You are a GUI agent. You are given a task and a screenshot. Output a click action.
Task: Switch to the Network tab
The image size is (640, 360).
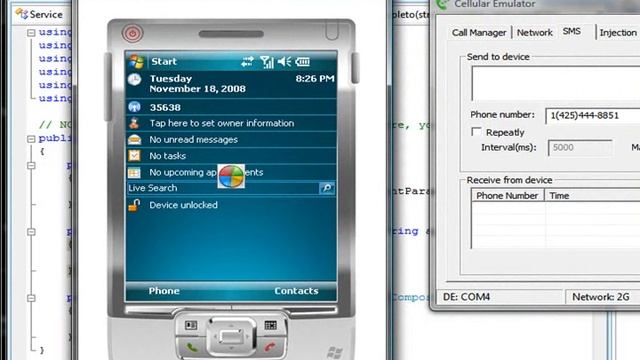click(x=534, y=33)
